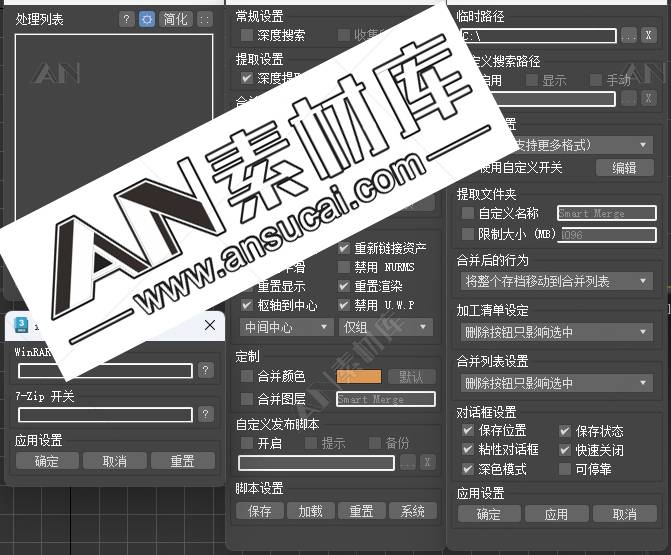Open the dropdown under 加工清单设定

coord(557,332)
